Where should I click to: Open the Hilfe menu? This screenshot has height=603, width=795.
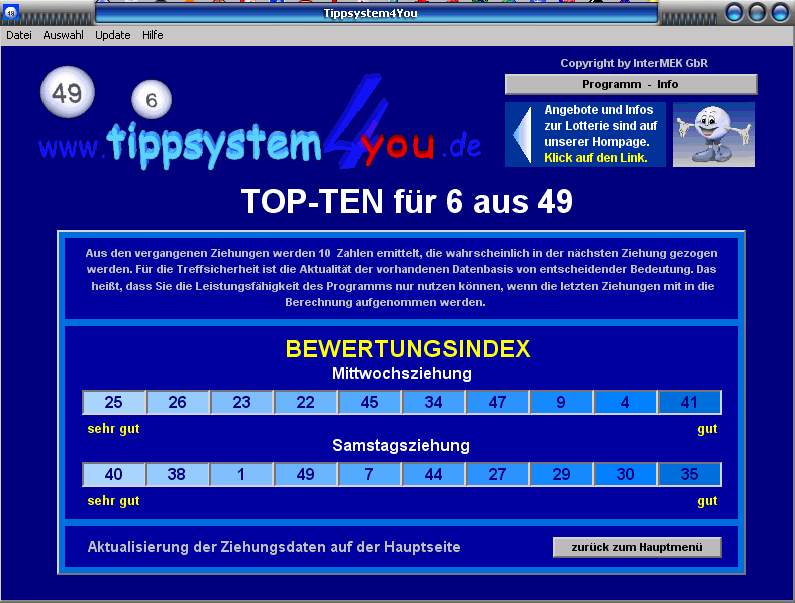(153, 35)
